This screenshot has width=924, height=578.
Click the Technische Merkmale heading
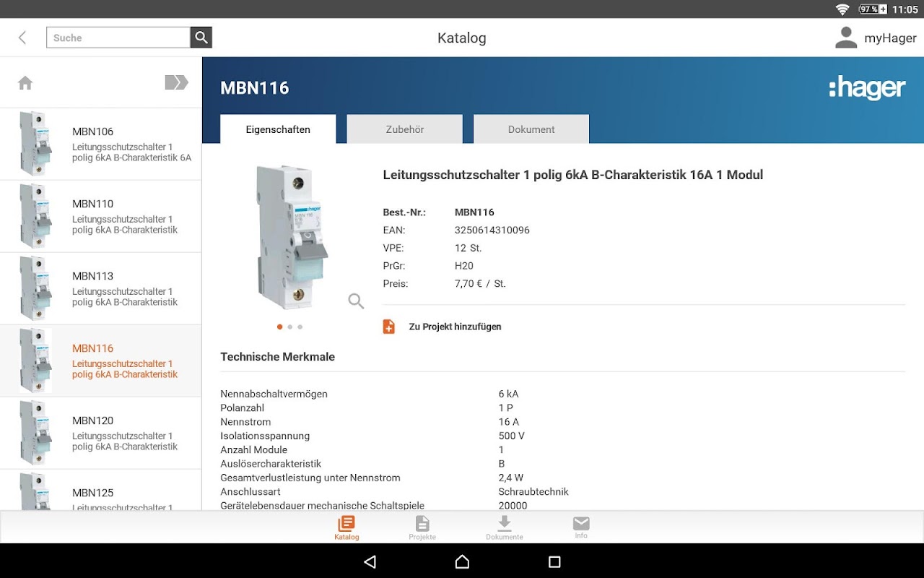[278, 357]
